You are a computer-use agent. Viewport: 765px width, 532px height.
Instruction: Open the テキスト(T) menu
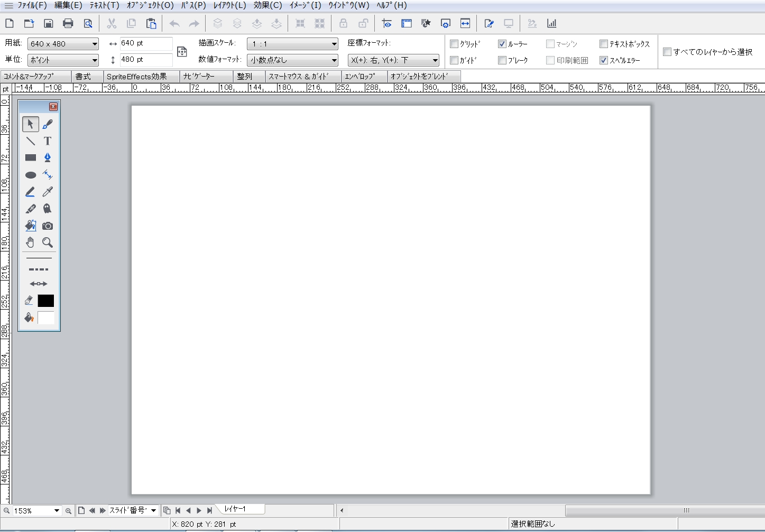[x=105, y=5]
